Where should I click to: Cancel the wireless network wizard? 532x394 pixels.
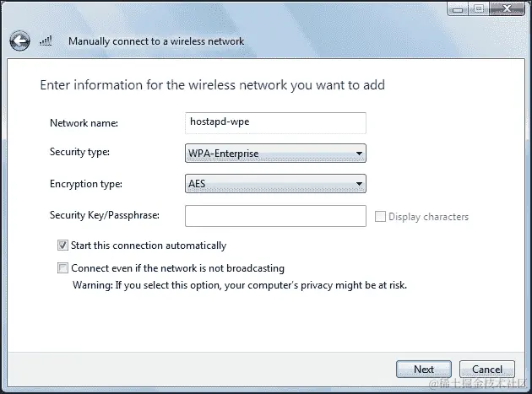point(487,369)
